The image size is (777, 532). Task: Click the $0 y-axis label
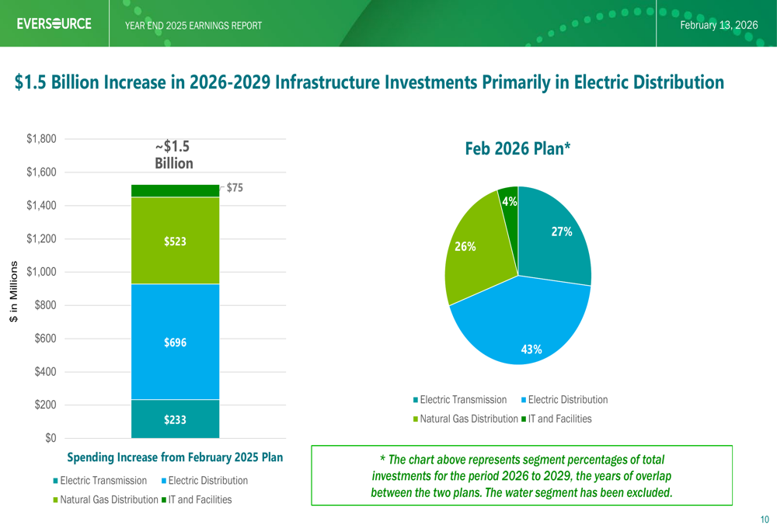51,438
